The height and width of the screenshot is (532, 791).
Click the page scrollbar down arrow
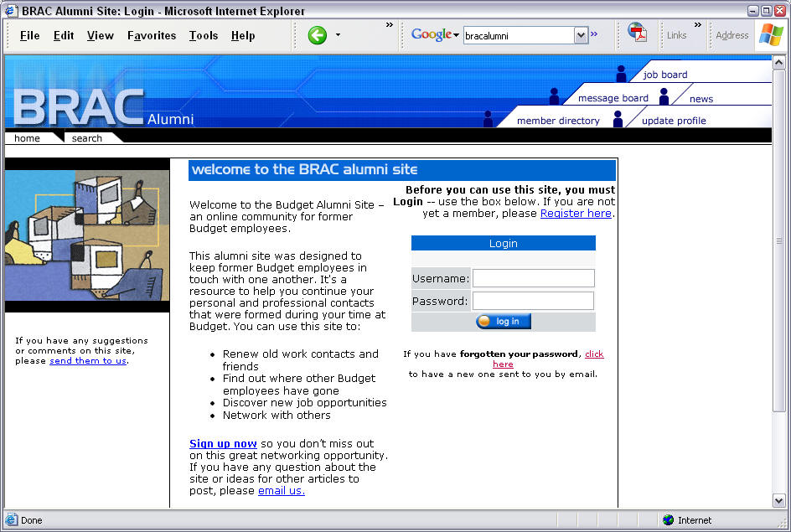778,501
